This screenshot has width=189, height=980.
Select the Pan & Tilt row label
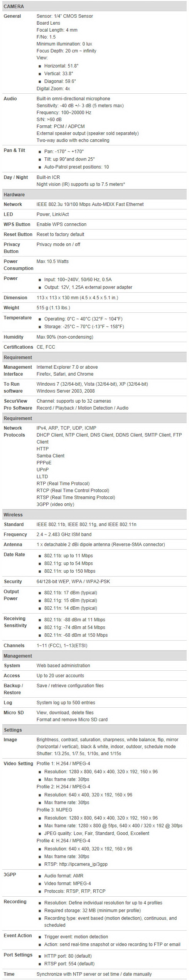point(14,150)
